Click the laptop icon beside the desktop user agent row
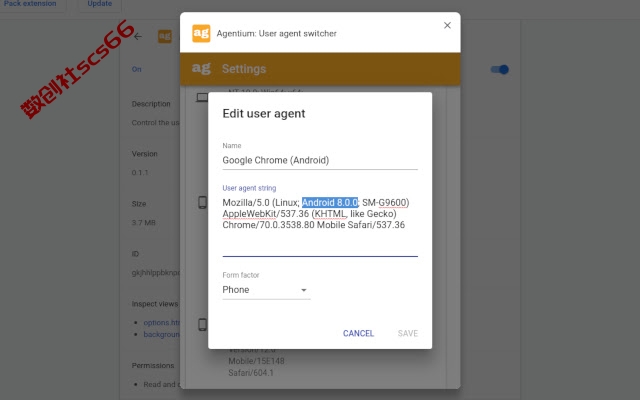Screen dimensions: 640x400 202,98
